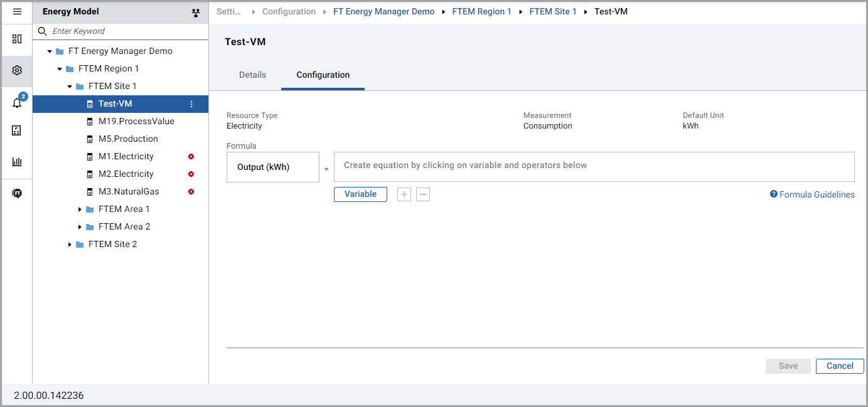This screenshot has width=868, height=407.
Task: Collapse the FT Energy Manager Demo node
Action: click(x=50, y=51)
